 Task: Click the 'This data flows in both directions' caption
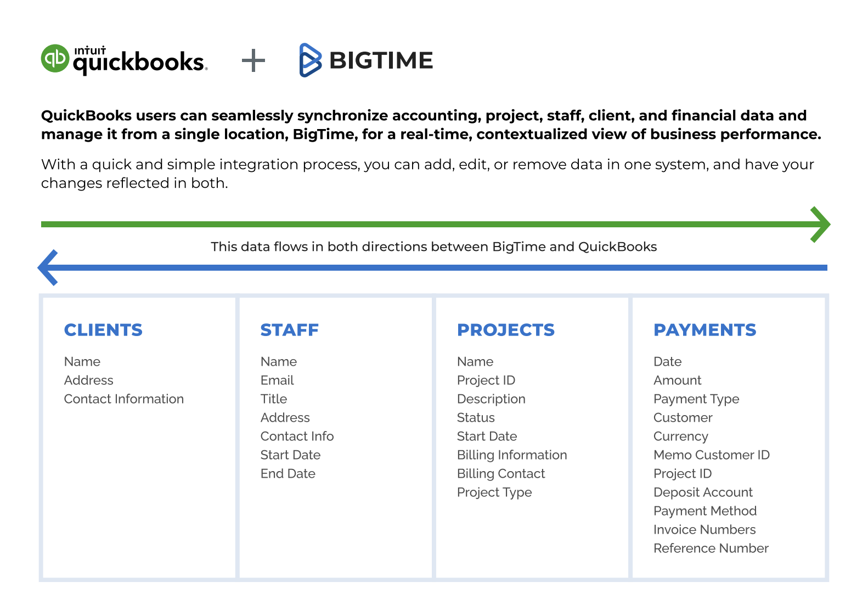click(x=434, y=247)
